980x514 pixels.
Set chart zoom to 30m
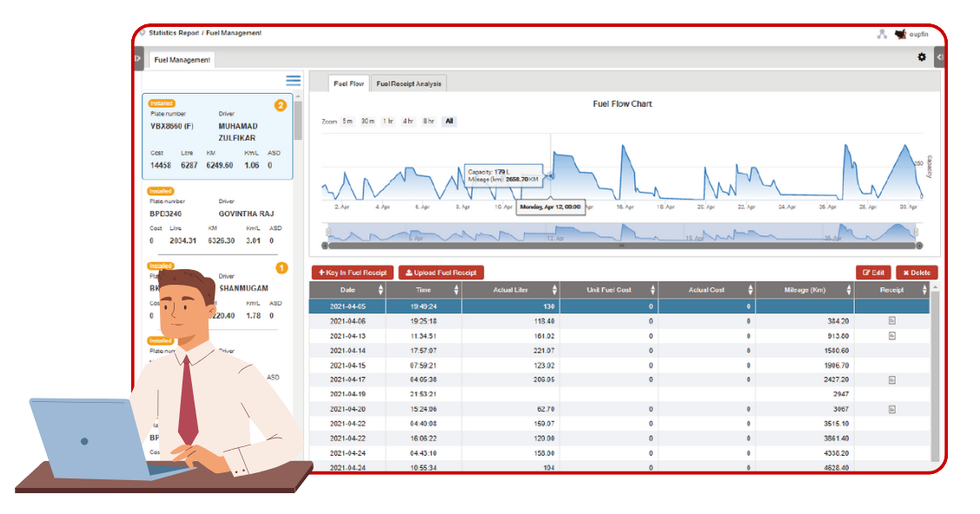(x=368, y=122)
